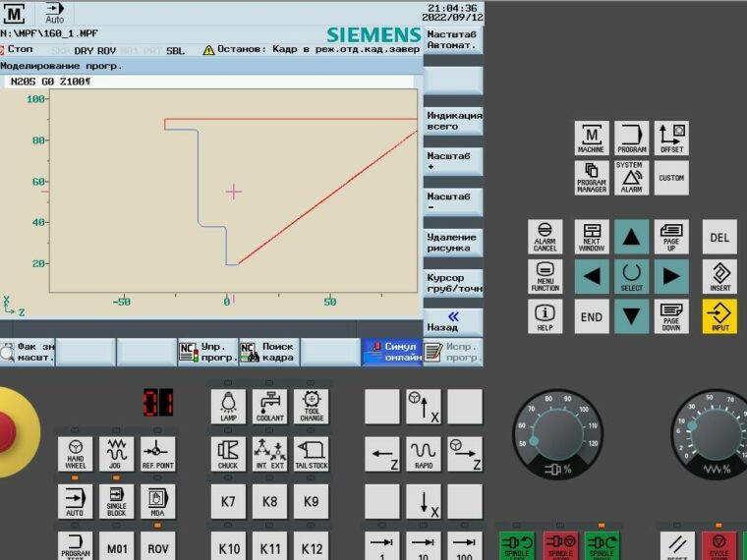Screen dimensions: 747x560
Task: Click the NEXT WINDOW key
Action: coord(592,237)
